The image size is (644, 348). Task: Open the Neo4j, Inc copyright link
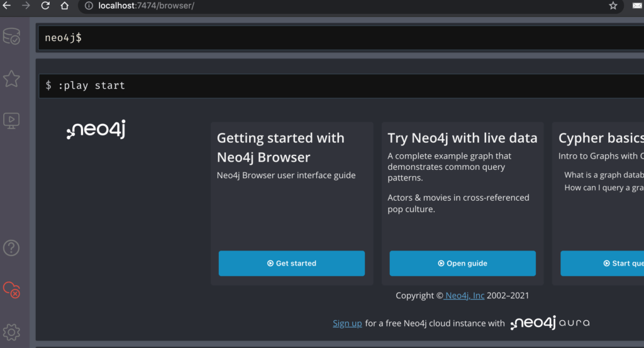pos(465,295)
